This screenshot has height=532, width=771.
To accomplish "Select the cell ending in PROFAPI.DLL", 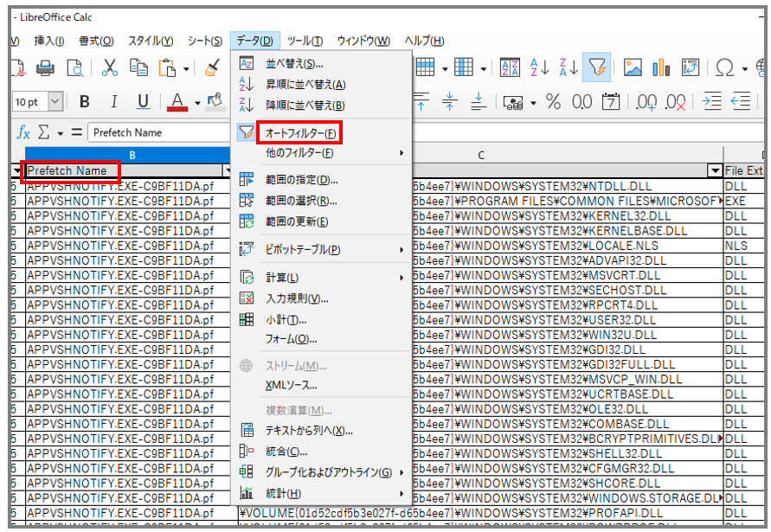I will [x=481, y=513].
